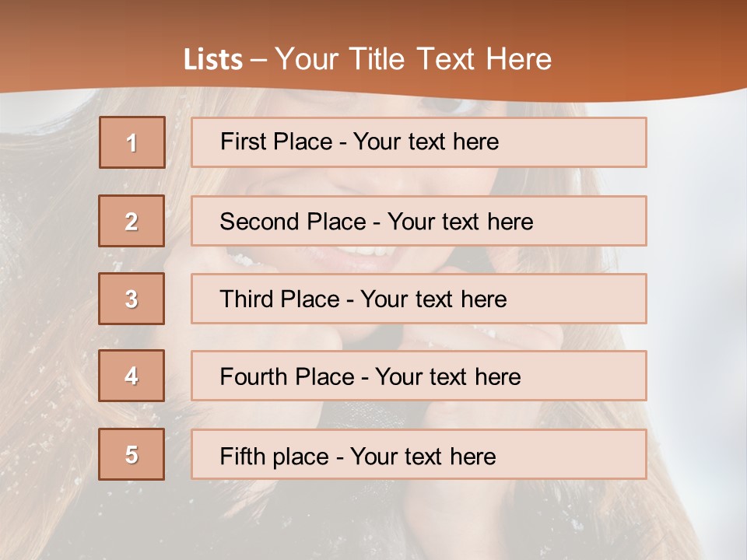
Task: Click the number 3 box
Action: [132, 299]
